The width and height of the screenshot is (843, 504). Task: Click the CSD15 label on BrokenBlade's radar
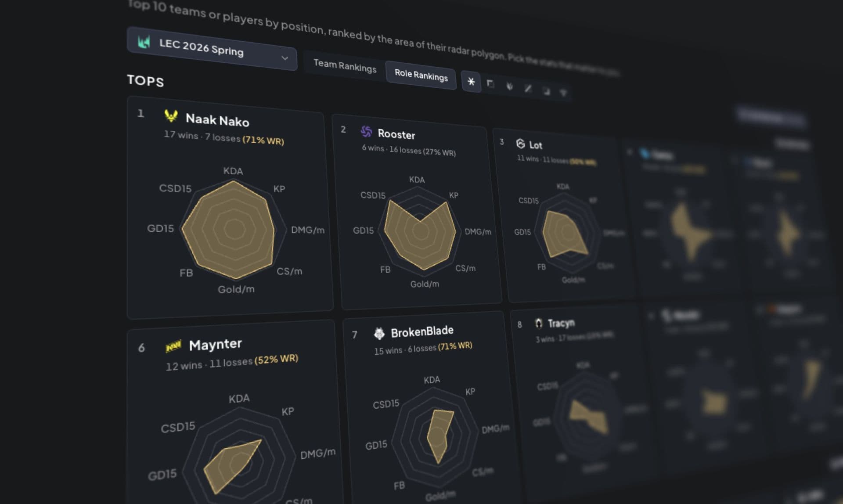[x=386, y=404]
